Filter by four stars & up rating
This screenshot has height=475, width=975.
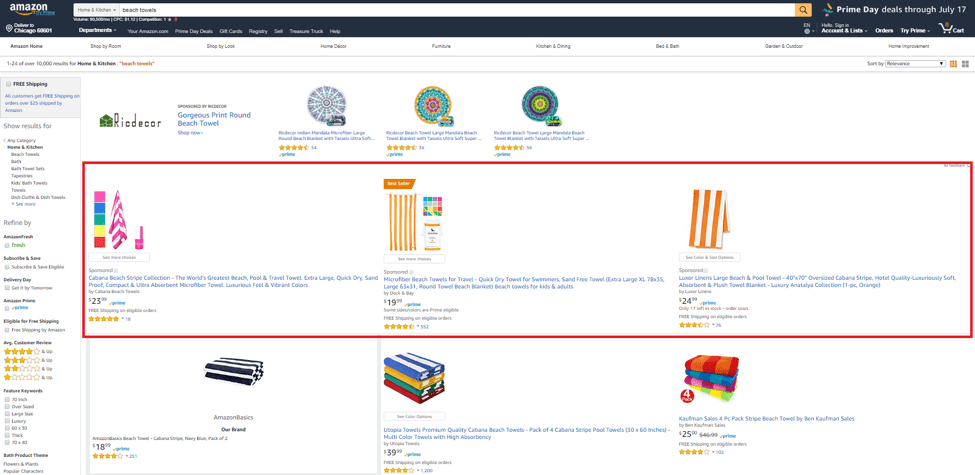click(x=28, y=351)
